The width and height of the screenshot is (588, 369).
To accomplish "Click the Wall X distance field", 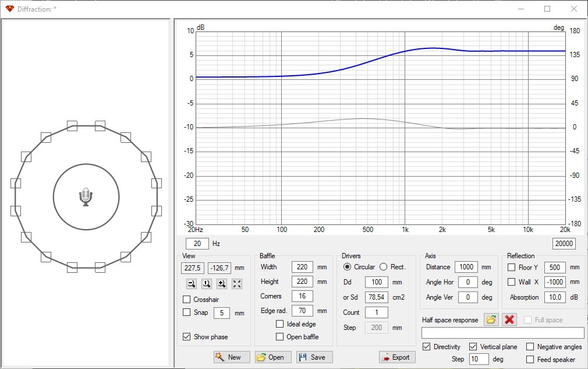I will [x=555, y=282].
